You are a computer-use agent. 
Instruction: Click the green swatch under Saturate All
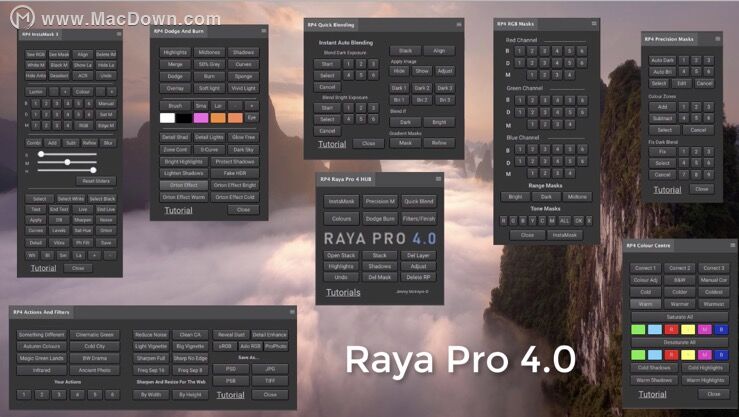(638, 329)
